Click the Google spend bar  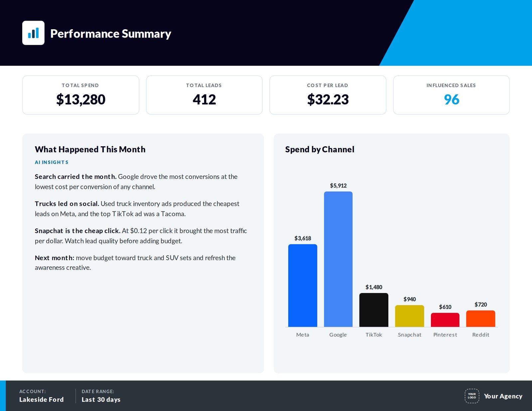[x=338, y=259]
